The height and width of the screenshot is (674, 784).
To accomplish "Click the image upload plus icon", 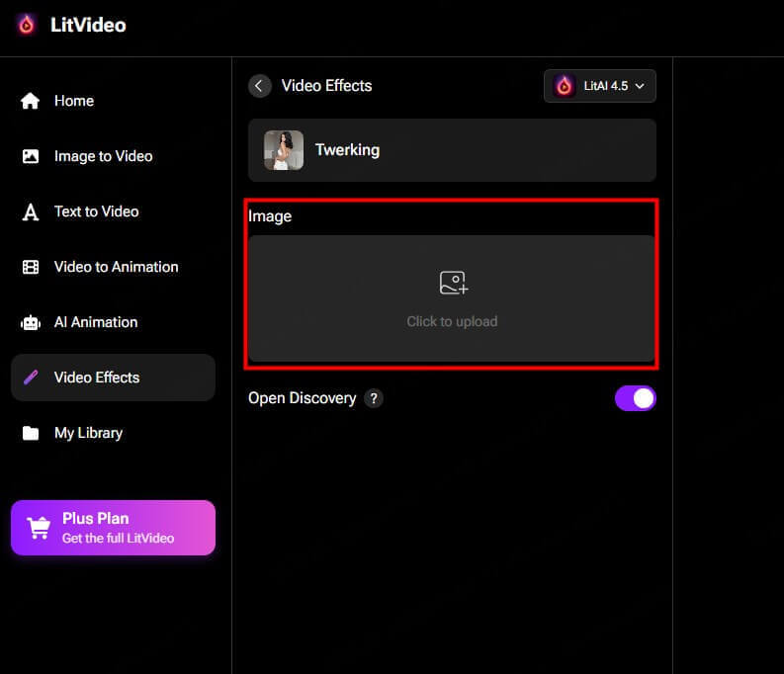I will (454, 283).
